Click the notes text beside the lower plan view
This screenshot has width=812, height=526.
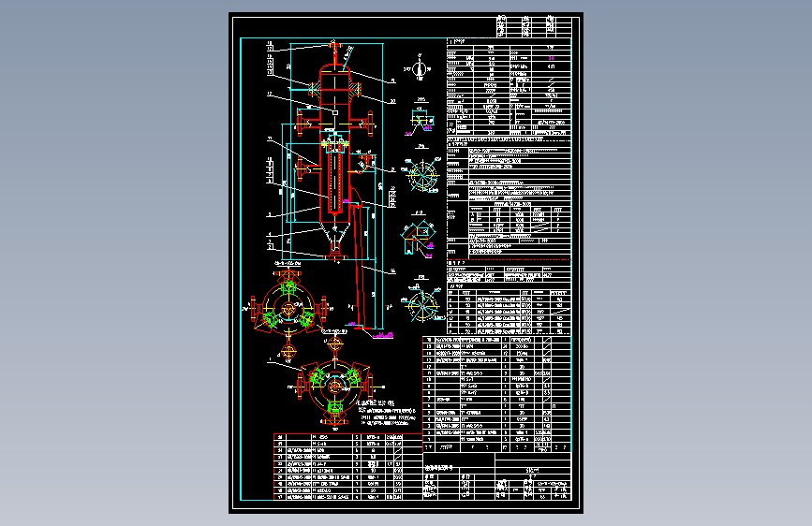point(388,413)
